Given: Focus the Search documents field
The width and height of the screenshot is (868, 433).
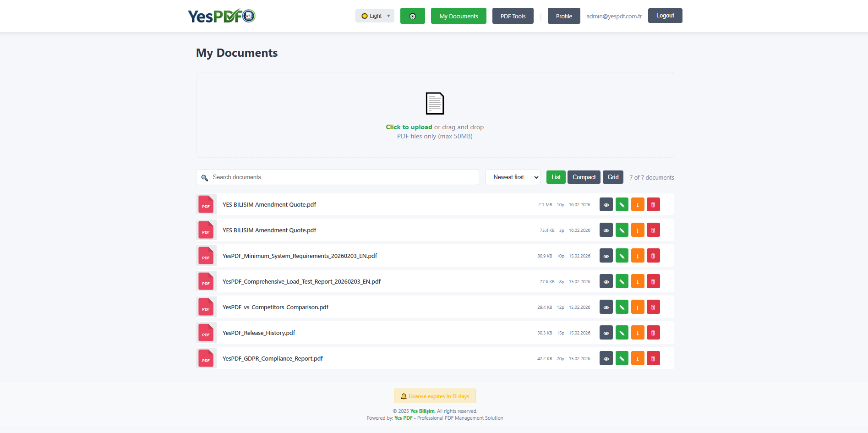Looking at the screenshot, I should (338, 177).
